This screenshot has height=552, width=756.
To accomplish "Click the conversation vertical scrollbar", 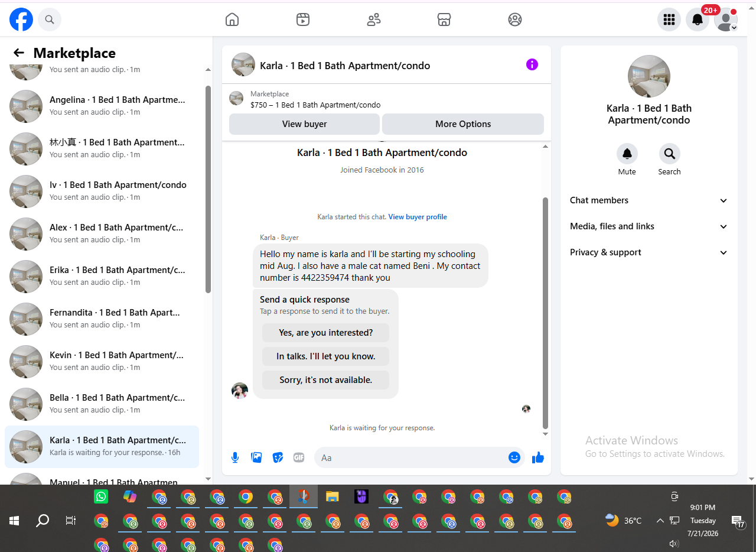I will click(x=546, y=313).
